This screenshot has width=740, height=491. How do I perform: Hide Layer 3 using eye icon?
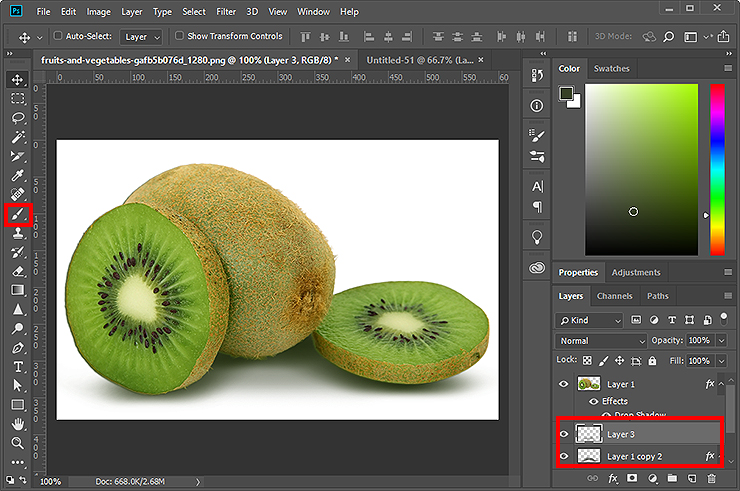(564, 434)
